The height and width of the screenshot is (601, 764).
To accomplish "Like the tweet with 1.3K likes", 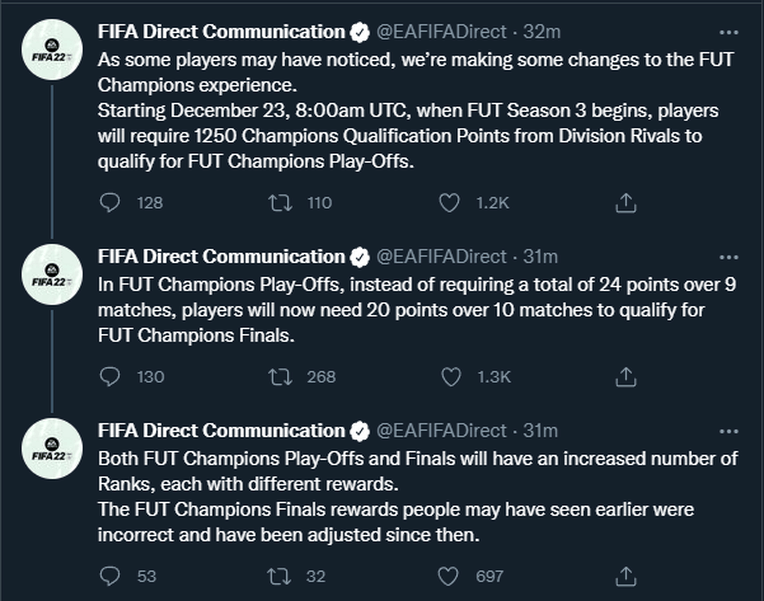I will 452,377.
